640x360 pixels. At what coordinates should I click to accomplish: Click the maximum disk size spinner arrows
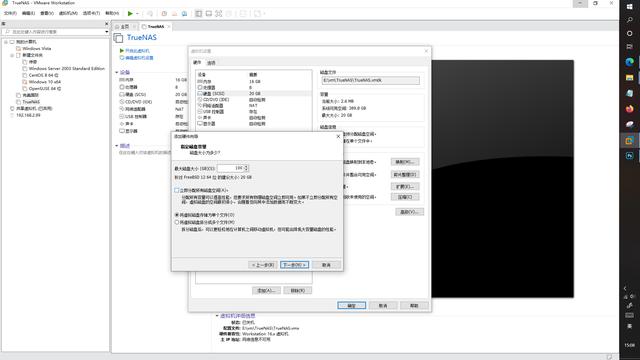(x=246, y=168)
